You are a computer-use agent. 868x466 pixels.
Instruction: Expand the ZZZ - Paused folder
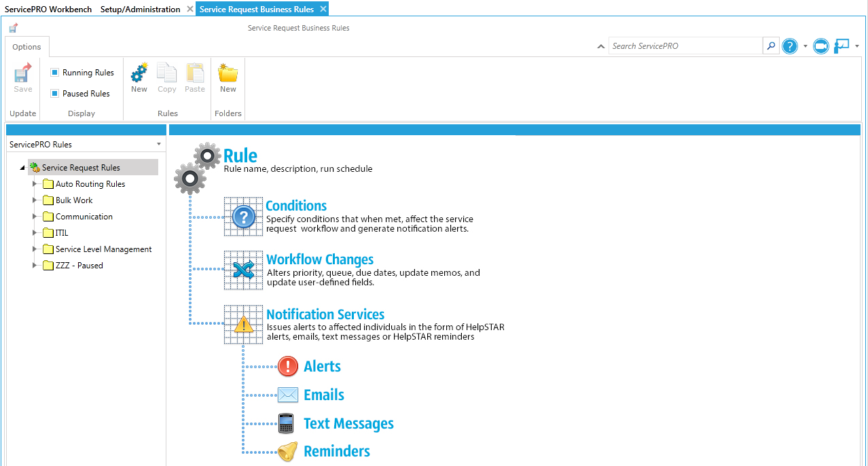coord(35,265)
